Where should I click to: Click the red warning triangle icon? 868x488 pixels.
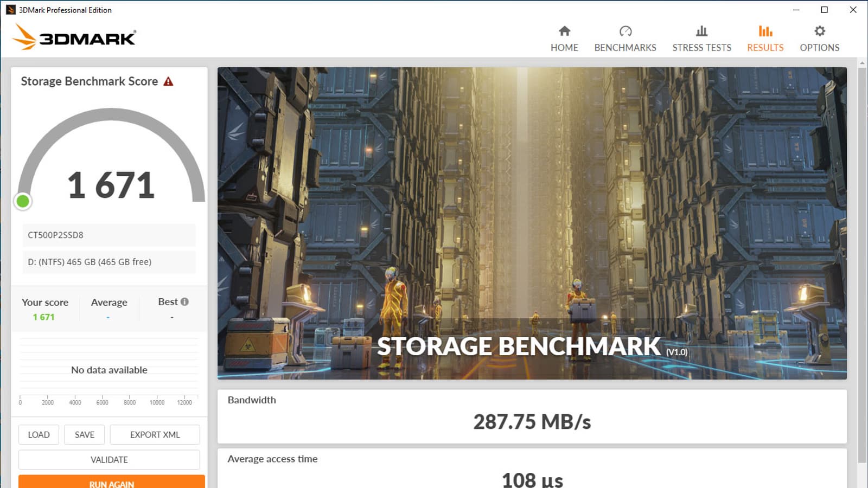tap(169, 81)
